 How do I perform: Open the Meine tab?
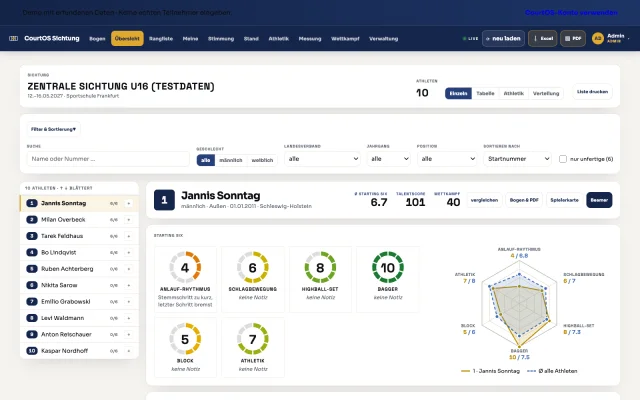tap(190, 39)
